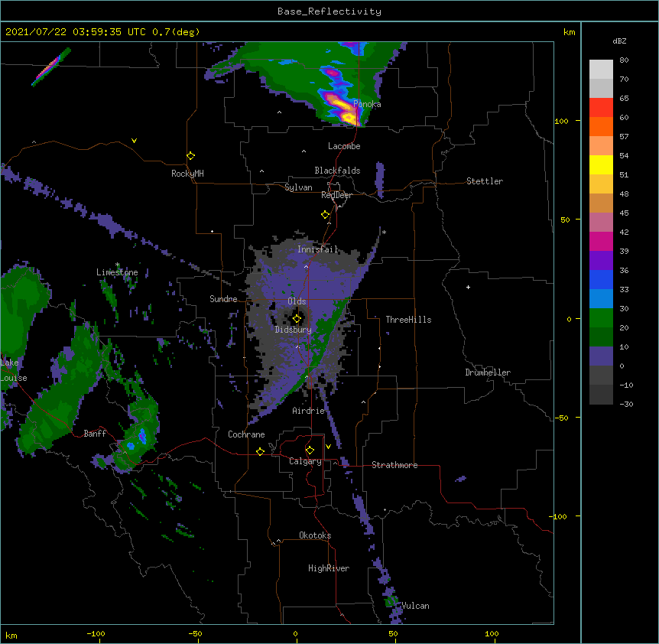Select the Cochrane label
Screen dimensions: 659x644
pyautogui.click(x=246, y=434)
